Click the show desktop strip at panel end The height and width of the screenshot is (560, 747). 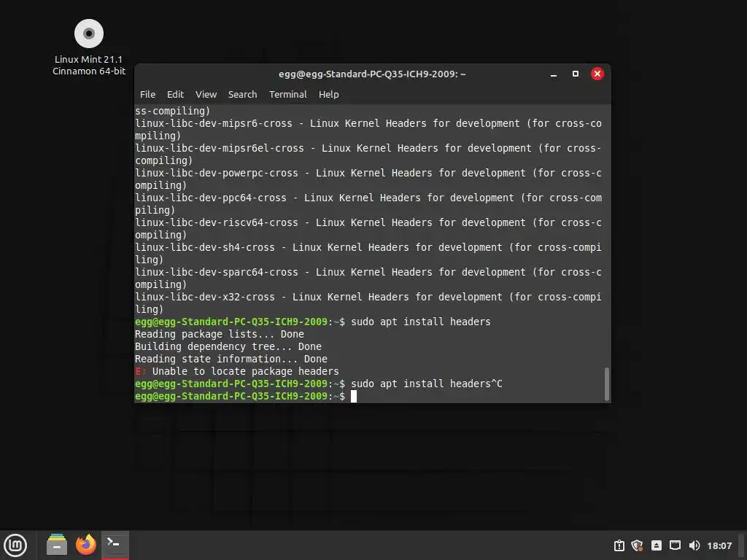(743, 545)
